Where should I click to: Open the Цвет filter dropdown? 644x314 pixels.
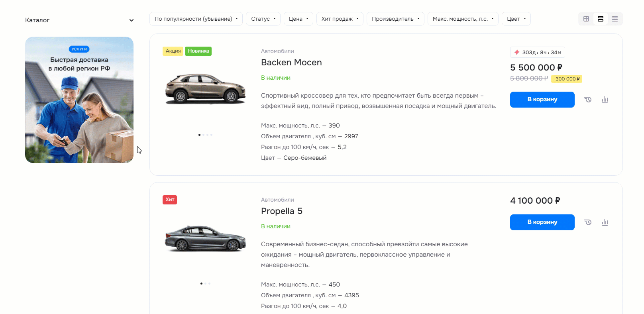tap(516, 19)
